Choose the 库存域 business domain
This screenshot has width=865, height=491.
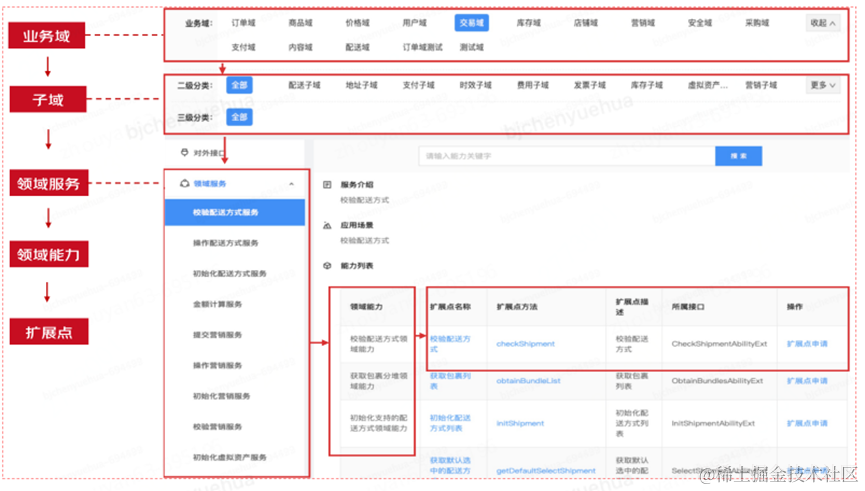pos(528,23)
